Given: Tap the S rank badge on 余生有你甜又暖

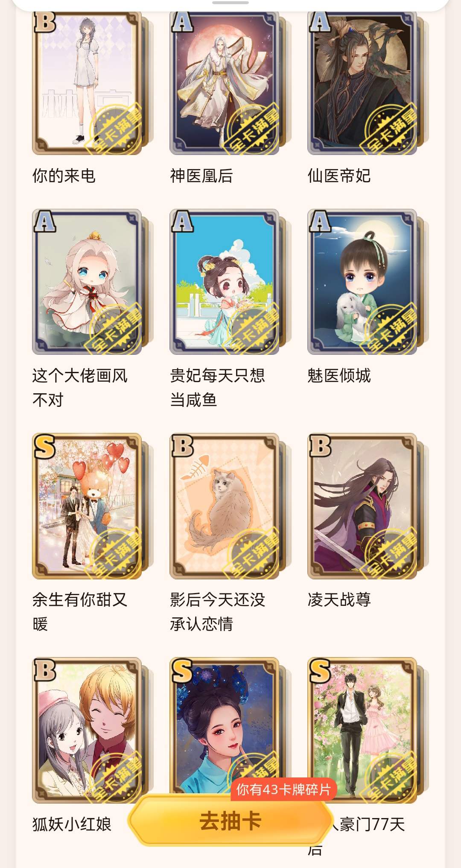Looking at the screenshot, I should tap(45, 447).
